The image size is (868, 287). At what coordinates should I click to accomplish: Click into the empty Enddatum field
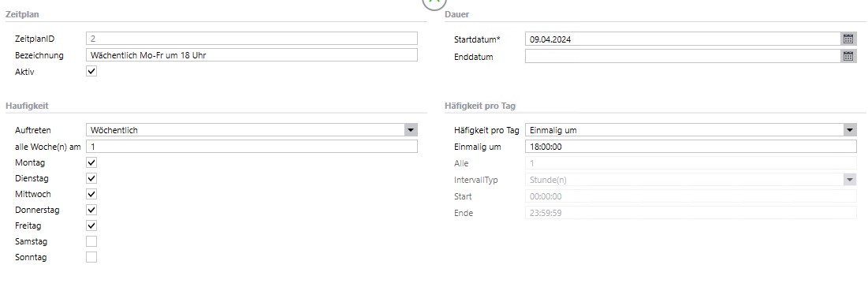click(x=683, y=56)
